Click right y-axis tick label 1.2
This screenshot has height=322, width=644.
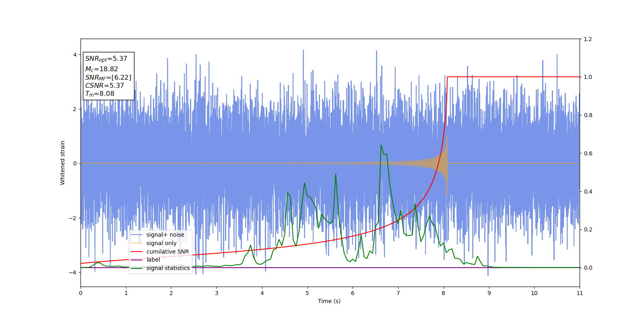point(588,39)
